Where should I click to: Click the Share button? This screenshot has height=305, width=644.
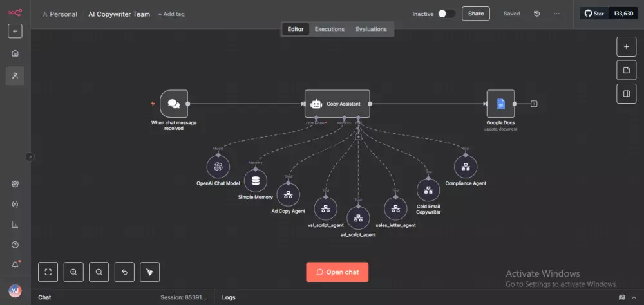click(x=476, y=14)
